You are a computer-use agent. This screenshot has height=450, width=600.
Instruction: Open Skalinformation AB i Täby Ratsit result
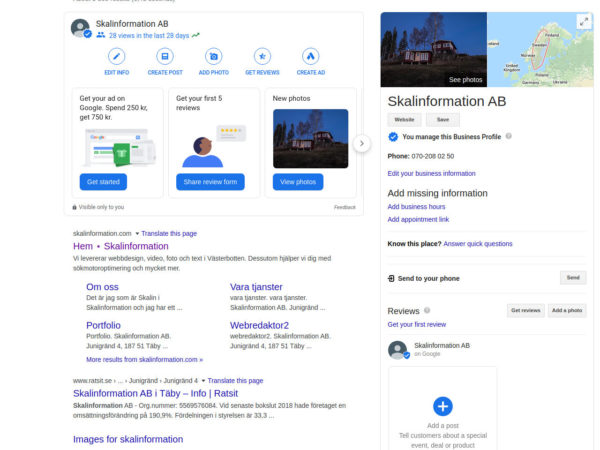coord(155,393)
